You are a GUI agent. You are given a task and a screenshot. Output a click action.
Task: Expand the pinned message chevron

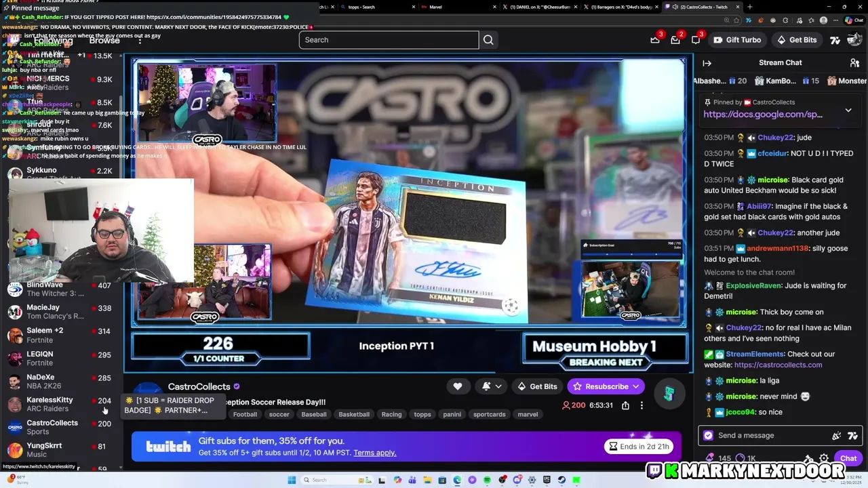pos(848,110)
